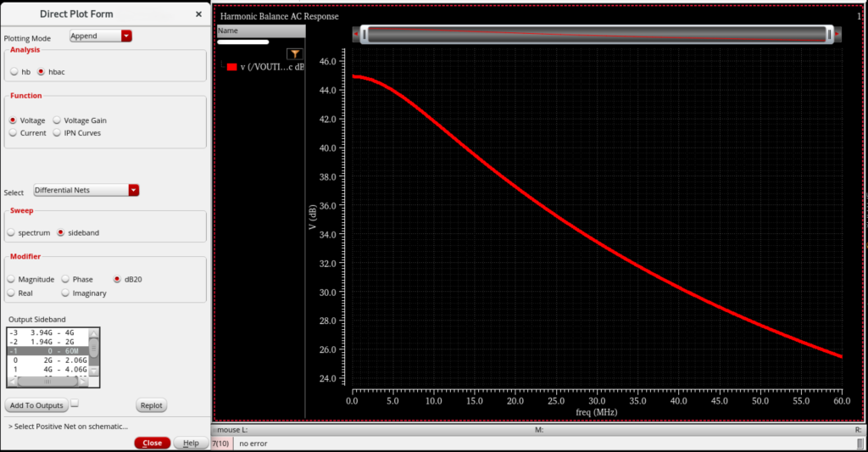Click the 7(10) status bar indicator
868x452 pixels.
221,444
